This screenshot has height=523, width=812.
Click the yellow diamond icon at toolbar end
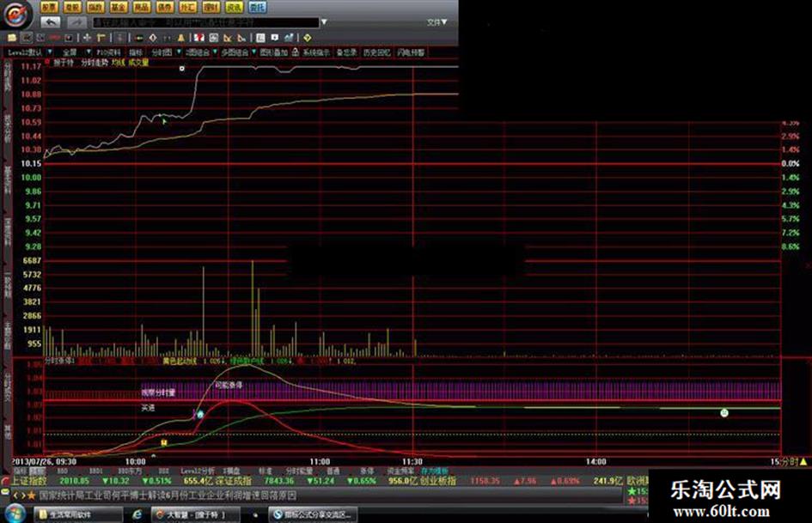307,38
